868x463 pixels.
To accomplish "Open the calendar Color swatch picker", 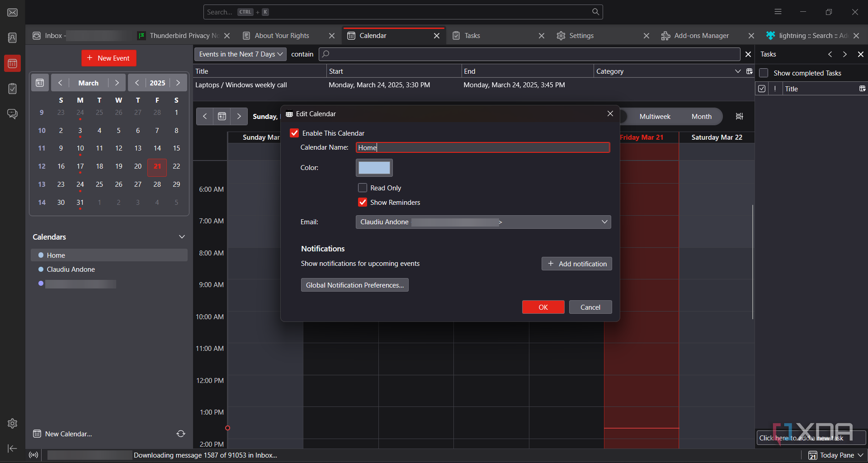I will 374,168.
